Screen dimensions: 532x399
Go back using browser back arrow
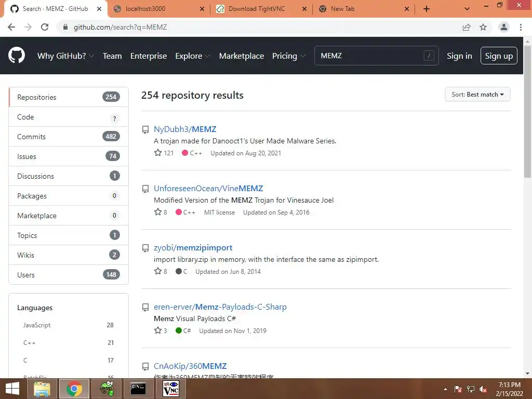point(11,27)
